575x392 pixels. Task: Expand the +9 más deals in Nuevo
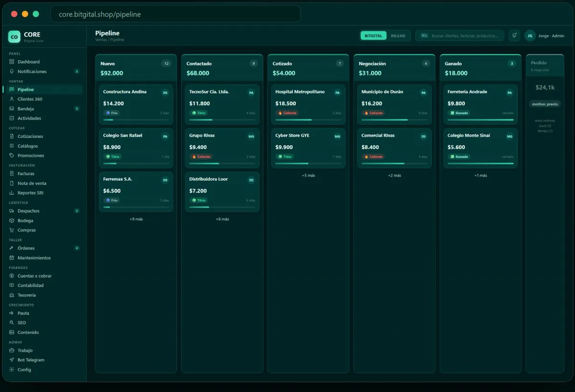pos(136,219)
